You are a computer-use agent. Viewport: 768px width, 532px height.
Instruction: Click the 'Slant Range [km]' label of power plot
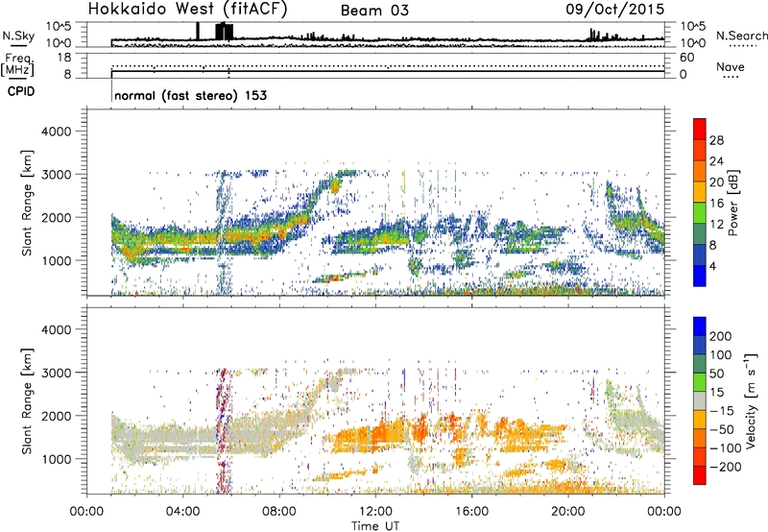coord(27,203)
